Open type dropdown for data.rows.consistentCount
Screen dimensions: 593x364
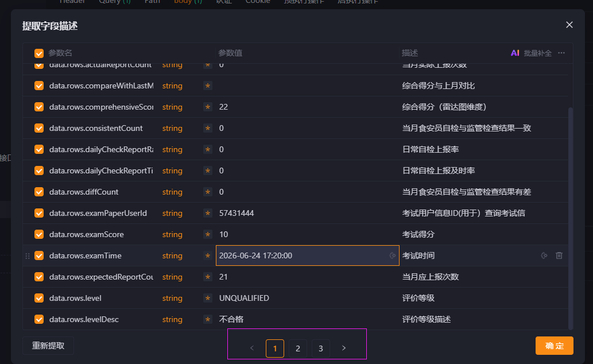172,128
